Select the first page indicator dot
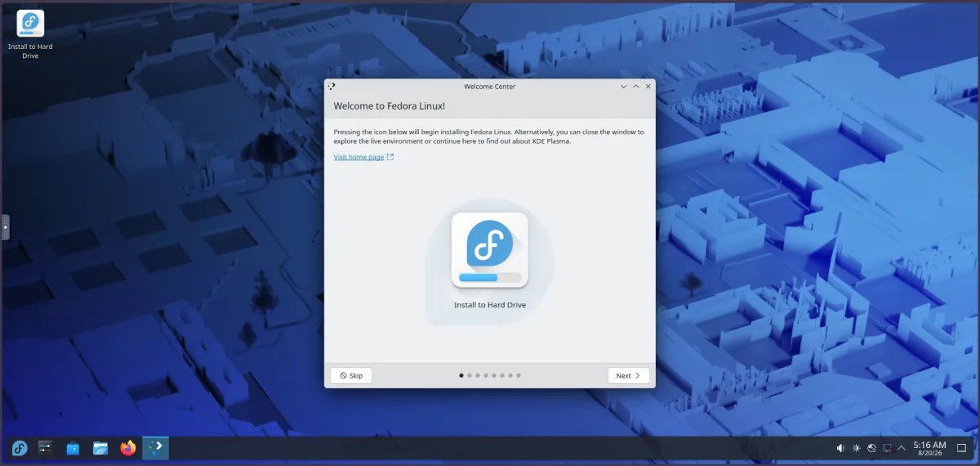 pos(461,375)
